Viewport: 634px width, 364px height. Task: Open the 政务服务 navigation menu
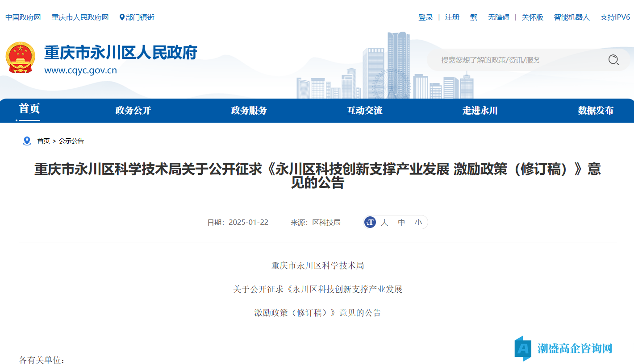pos(249,111)
